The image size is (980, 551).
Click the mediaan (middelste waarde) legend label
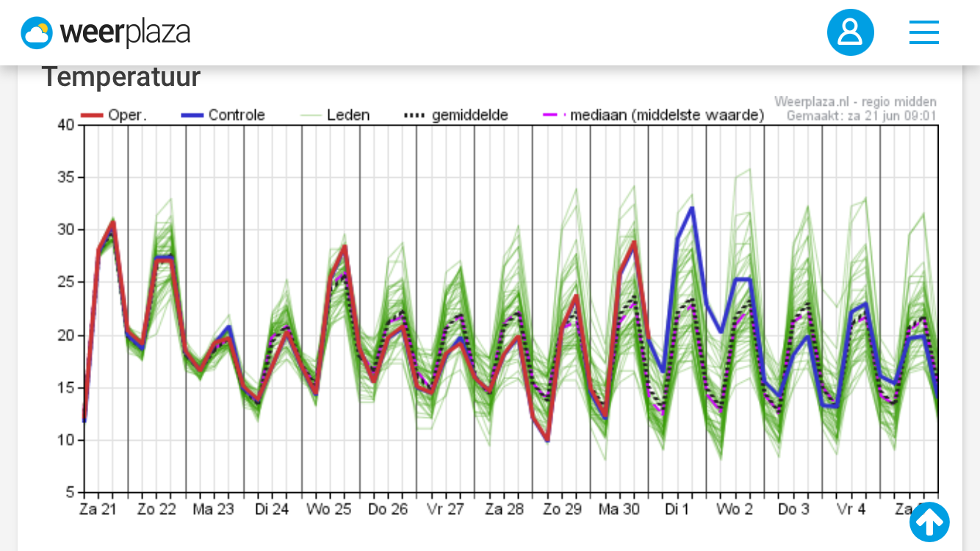[667, 115]
